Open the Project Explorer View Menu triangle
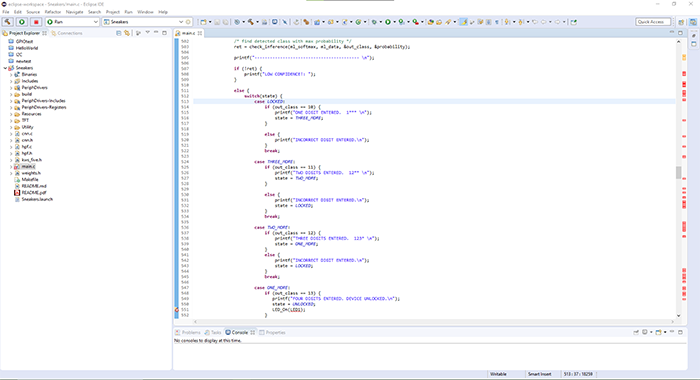The image size is (700, 380). click(147, 33)
